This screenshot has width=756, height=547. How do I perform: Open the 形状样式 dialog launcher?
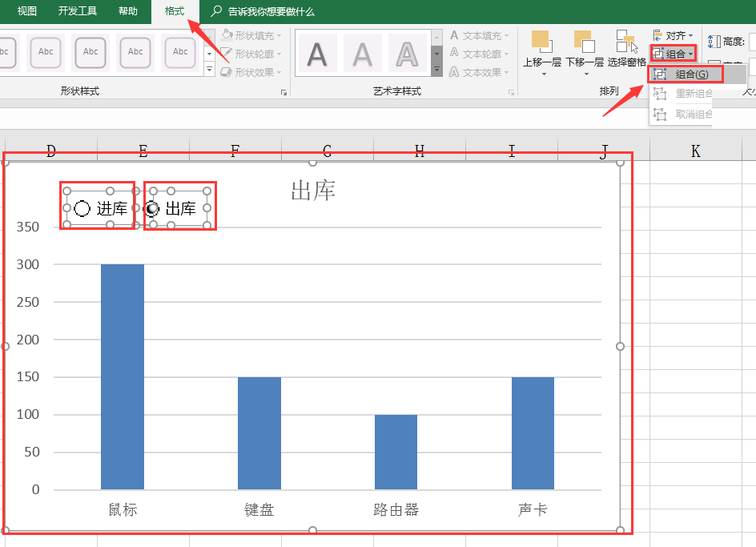(x=284, y=92)
